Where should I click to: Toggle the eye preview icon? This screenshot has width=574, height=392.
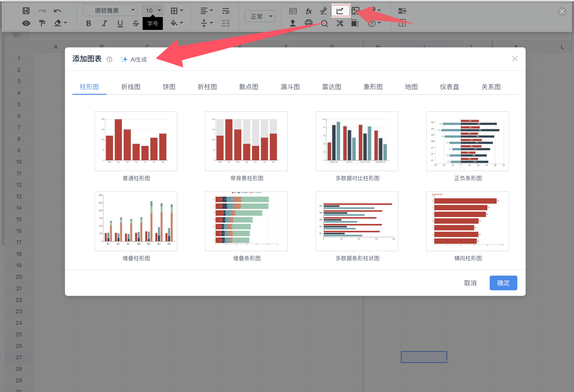click(x=26, y=23)
